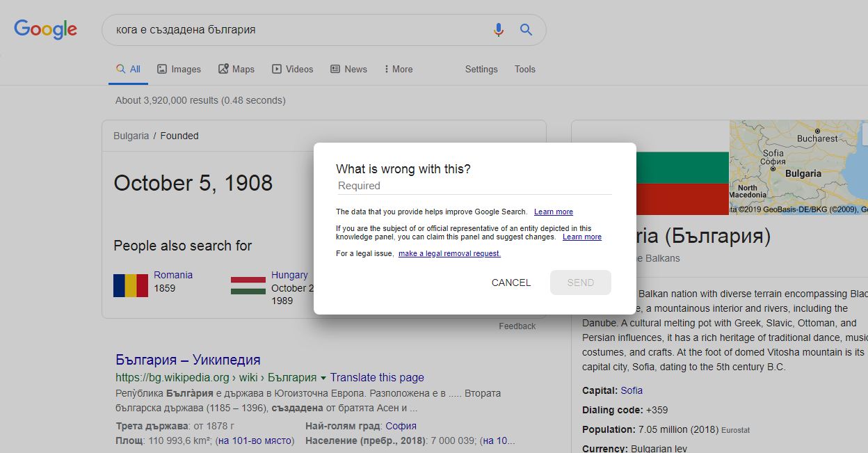Click the 'October 5, 1908' answer text
Image resolution: width=868 pixels, height=453 pixels.
(193, 183)
